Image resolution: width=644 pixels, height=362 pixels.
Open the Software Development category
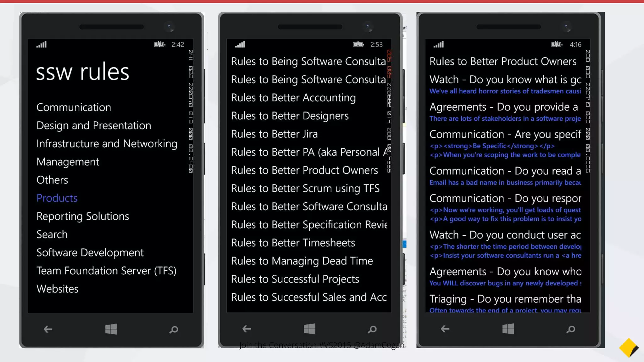click(90, 253)
